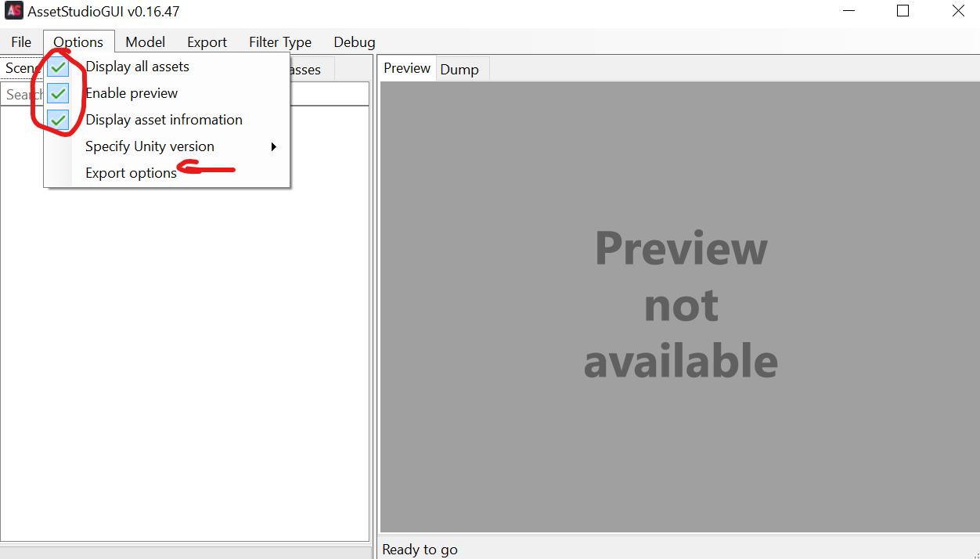Open the File menu
This screenshot has width=980, height=559.
[x=21, y=42]
